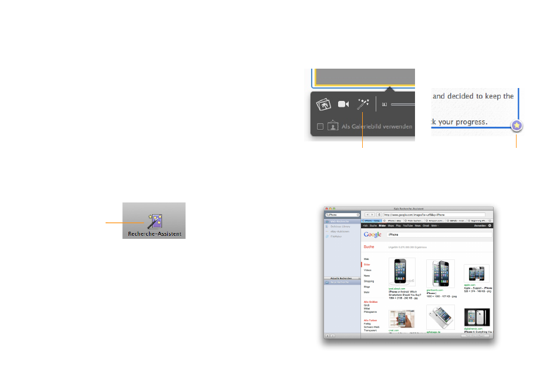Click the magic wand icon in dark popover
The width and height of the screenshot is (560, 392).
tap(363, 104)
